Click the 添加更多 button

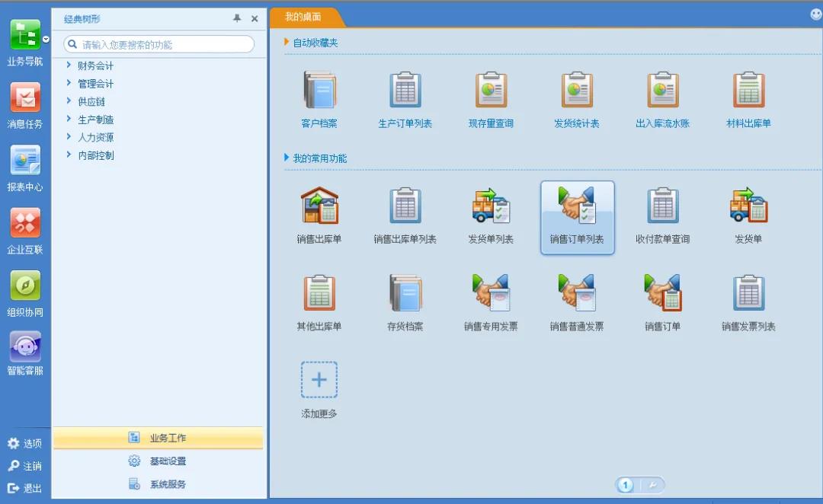coord(319,380)
